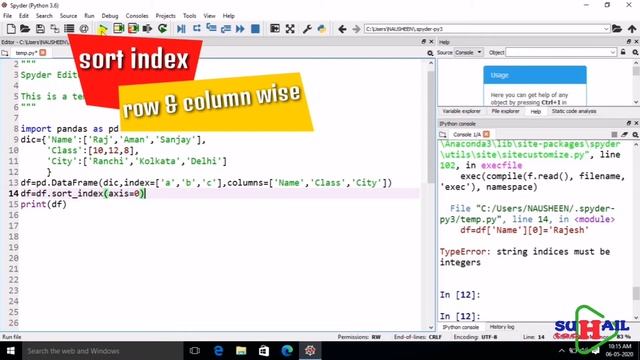Open the Help pane options icon

pos(636,52)
